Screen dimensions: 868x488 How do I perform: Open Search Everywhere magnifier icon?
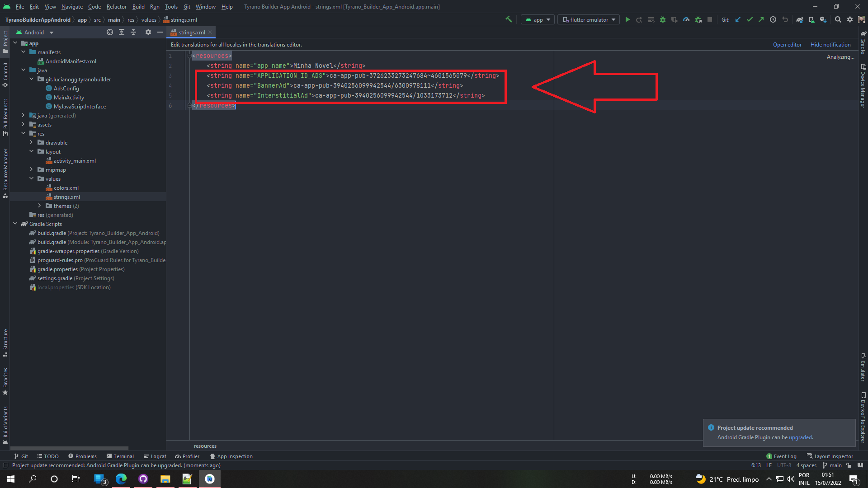tap(838, 20)
